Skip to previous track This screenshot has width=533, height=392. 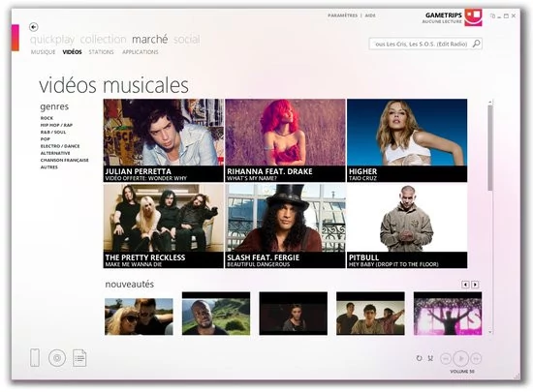pyautogui.click(x=446, y=358)
